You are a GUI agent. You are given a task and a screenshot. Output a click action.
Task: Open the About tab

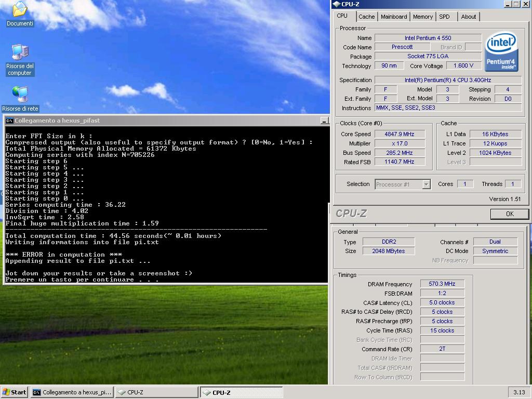[x=468, y=17]
